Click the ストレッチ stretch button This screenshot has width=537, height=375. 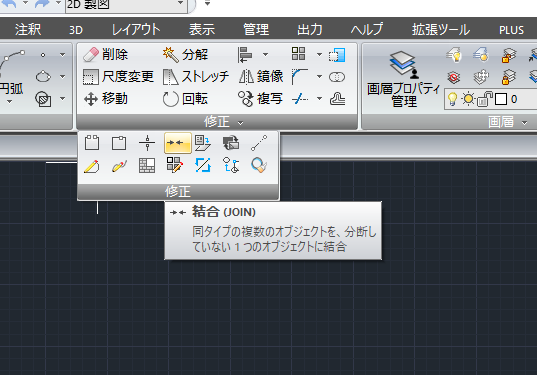click(x=196, y=77)
